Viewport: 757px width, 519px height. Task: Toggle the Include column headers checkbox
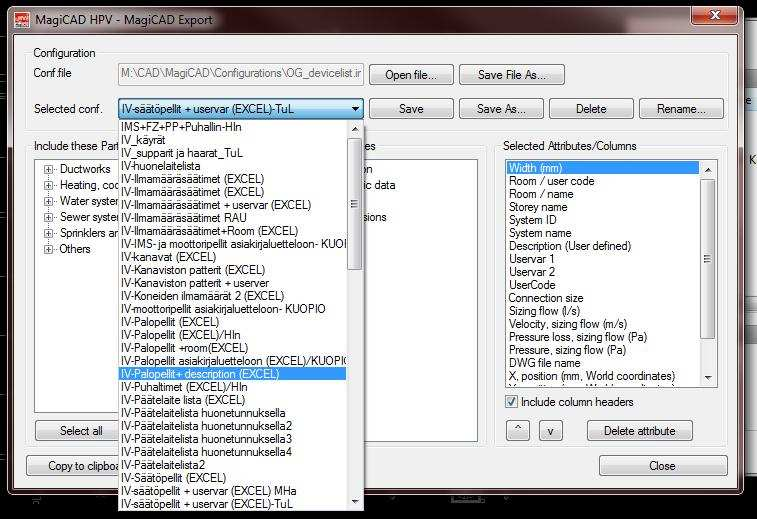coord(511,402)
